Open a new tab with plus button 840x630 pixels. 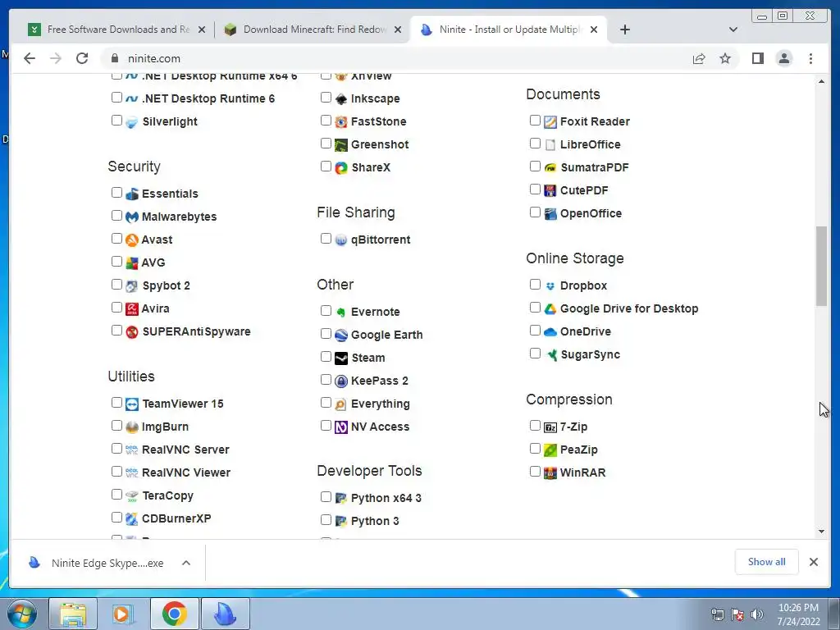coord(624,30)
